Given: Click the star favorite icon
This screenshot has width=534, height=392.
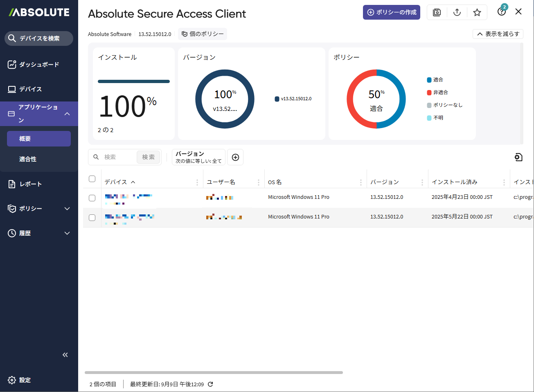Looking at the screenshot, I should click(x=477, y=12).
